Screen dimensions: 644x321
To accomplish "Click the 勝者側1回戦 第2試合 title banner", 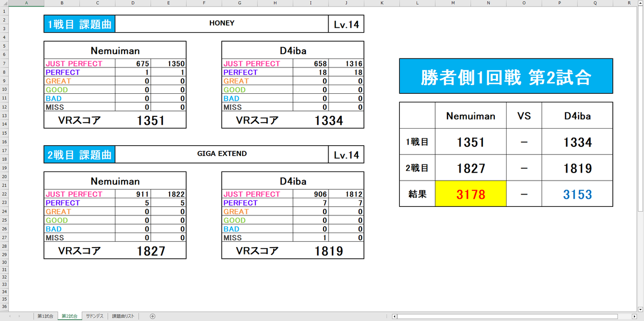I will [x=506, y=76].
